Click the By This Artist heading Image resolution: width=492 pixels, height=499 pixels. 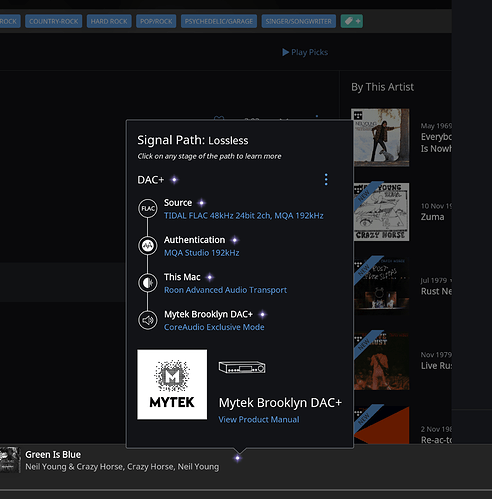pos(382,87)
